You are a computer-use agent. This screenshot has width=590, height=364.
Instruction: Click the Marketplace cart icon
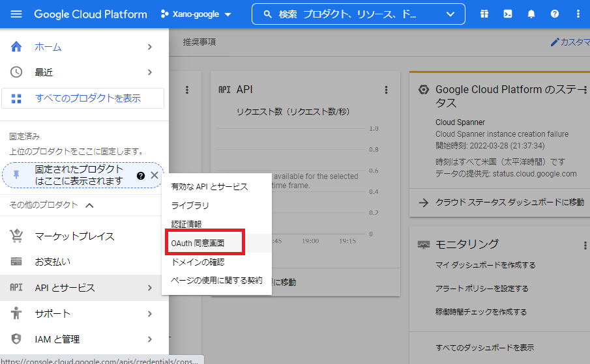(x=16, y=236)
